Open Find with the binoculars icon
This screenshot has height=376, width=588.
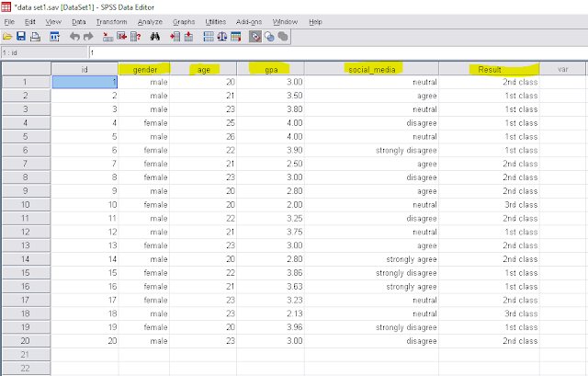click(155, 37)
